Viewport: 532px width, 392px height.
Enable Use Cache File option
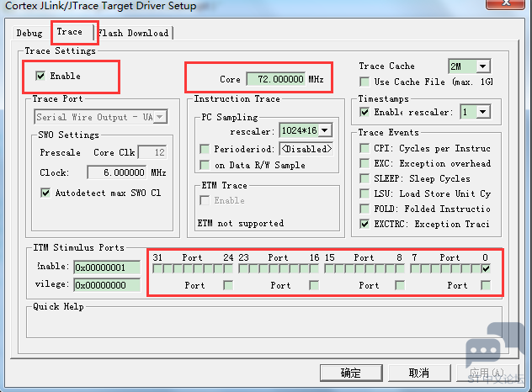pos(364,82)
